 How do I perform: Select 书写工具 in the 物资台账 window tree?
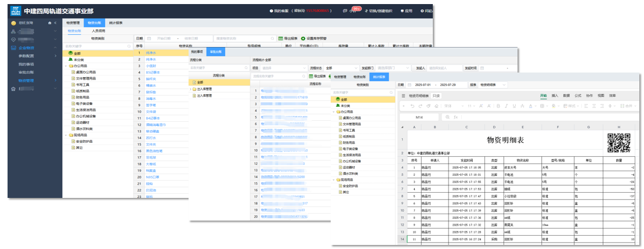pyautogui.click(x=82, y=85)
